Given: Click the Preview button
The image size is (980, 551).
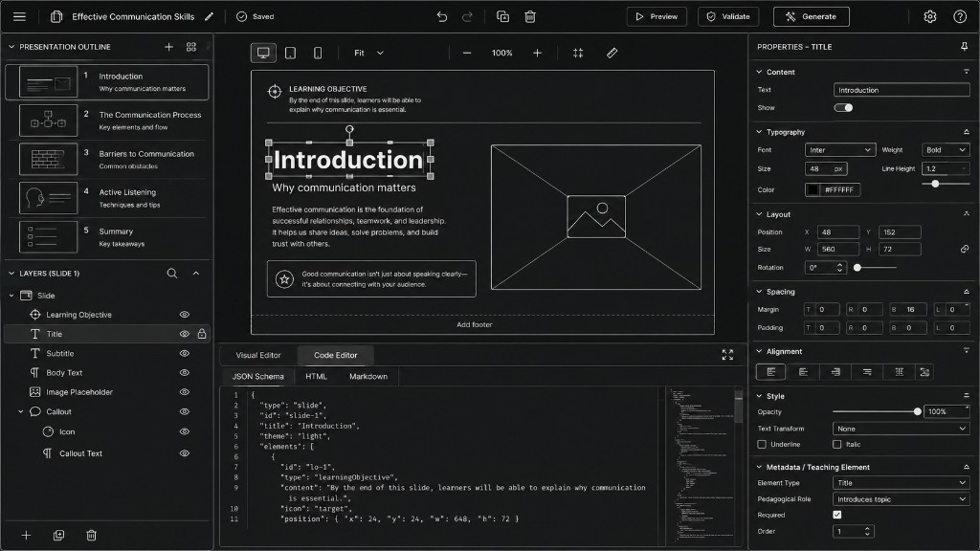Looking at the screenshot, I should [x=657, y=17].
